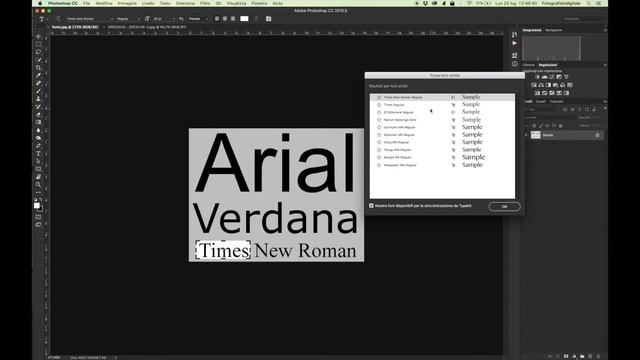Select the Move tool

[38, 36]
